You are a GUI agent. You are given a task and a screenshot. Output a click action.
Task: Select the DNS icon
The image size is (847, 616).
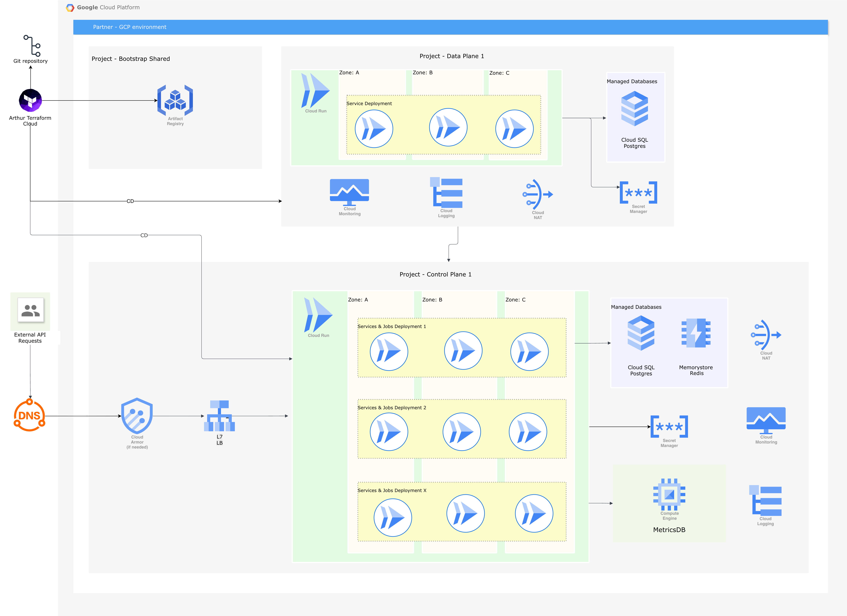[x=29, y=415]
